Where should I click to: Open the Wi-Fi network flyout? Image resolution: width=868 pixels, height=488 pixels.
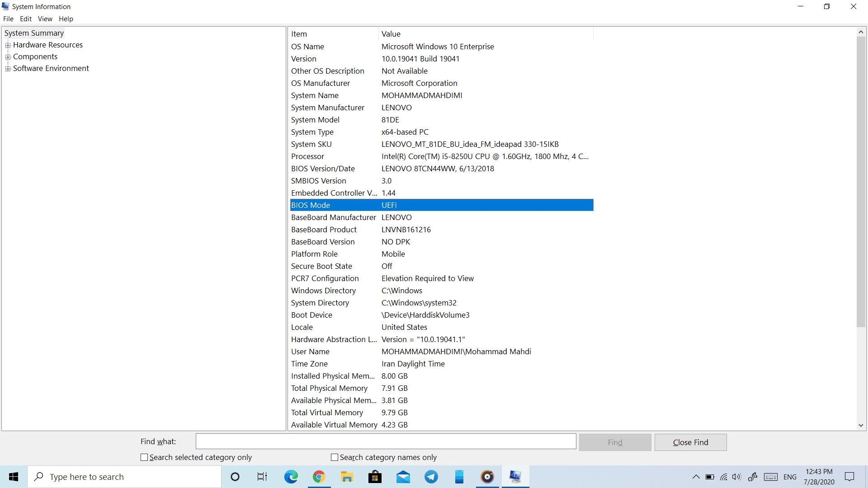pos(724,477)
